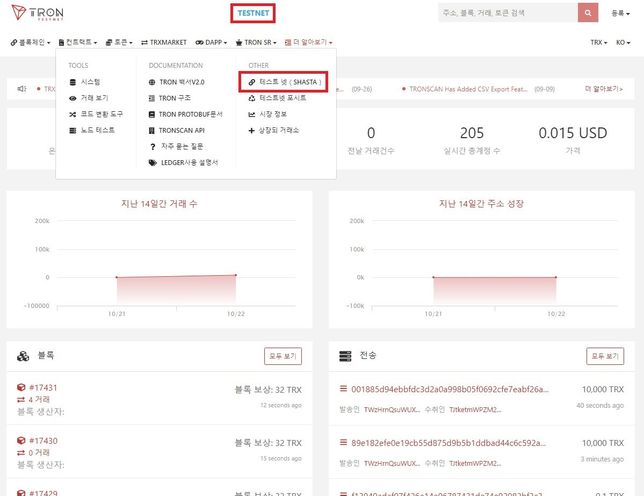Go to the TRXMARKET menu item

164,42
